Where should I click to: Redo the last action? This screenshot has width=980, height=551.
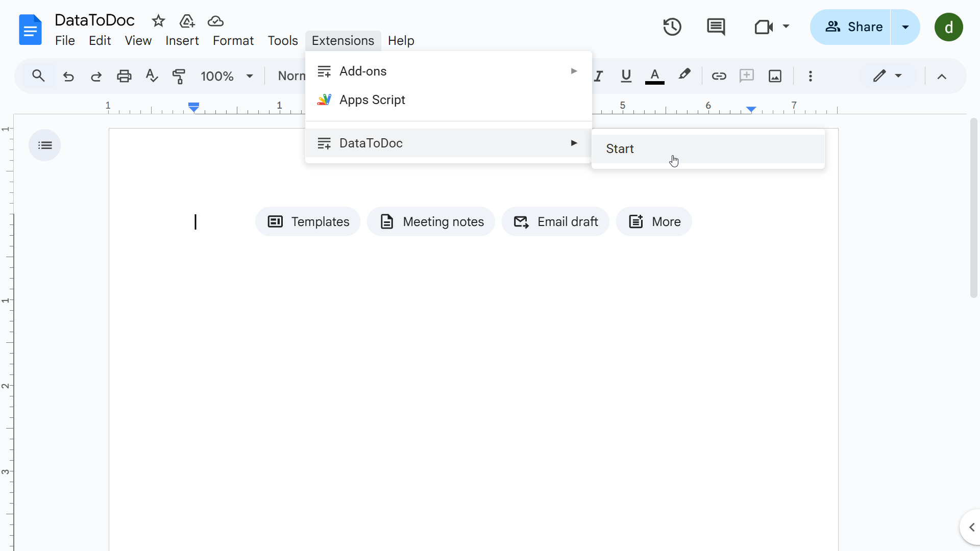(96, 76)
